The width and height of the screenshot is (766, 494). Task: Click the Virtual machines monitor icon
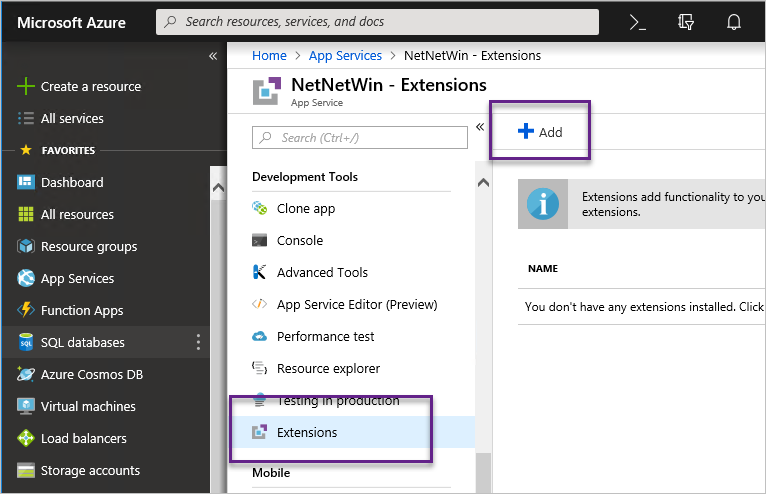[x=25, y=406]
